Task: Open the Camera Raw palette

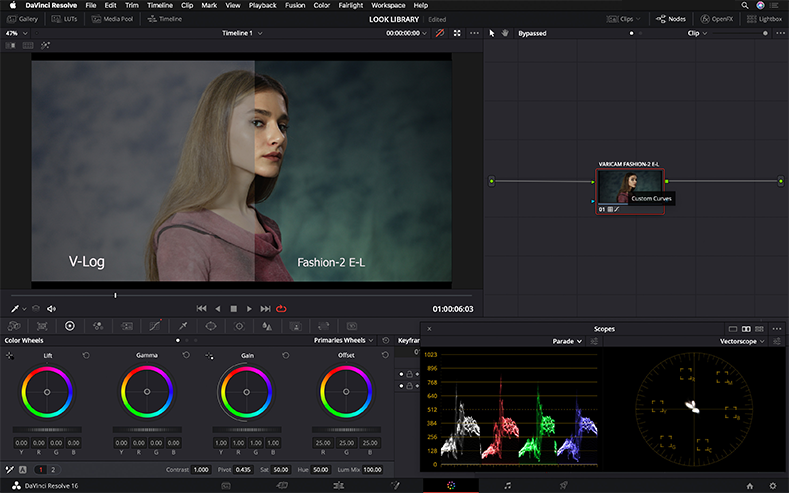Action: tap(14, 326)
